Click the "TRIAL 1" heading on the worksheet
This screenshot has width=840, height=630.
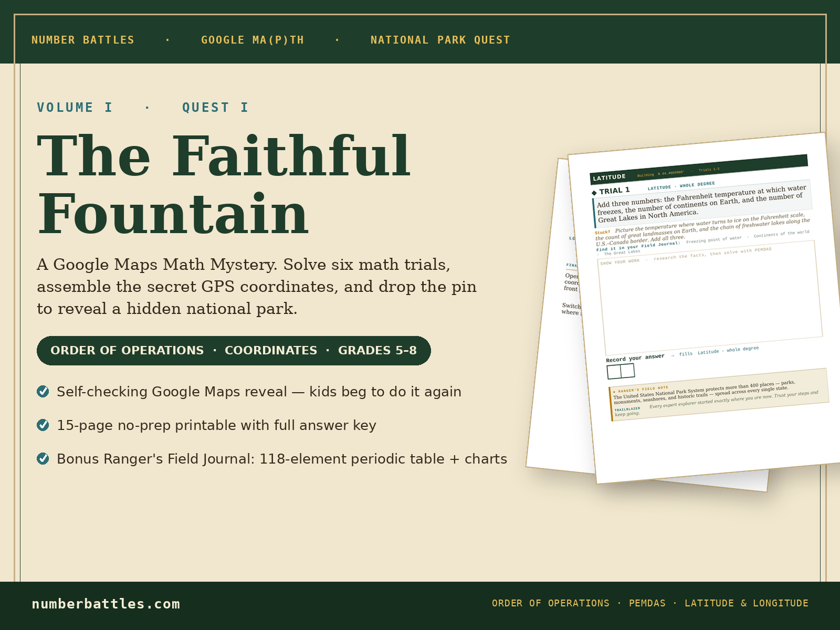(x=612, y=191)
